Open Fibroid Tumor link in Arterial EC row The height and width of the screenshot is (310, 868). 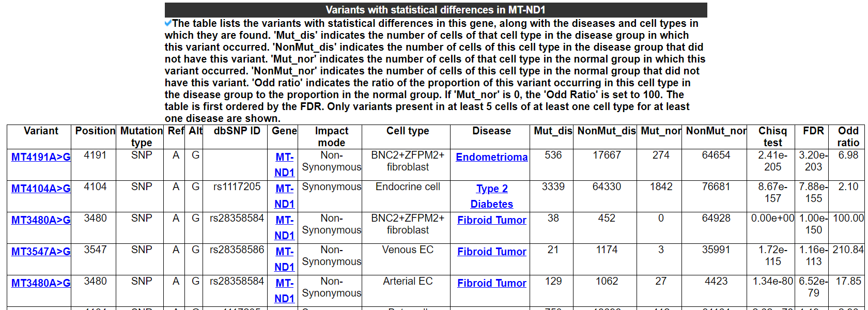pyautogui.click(x=491, y=283)
